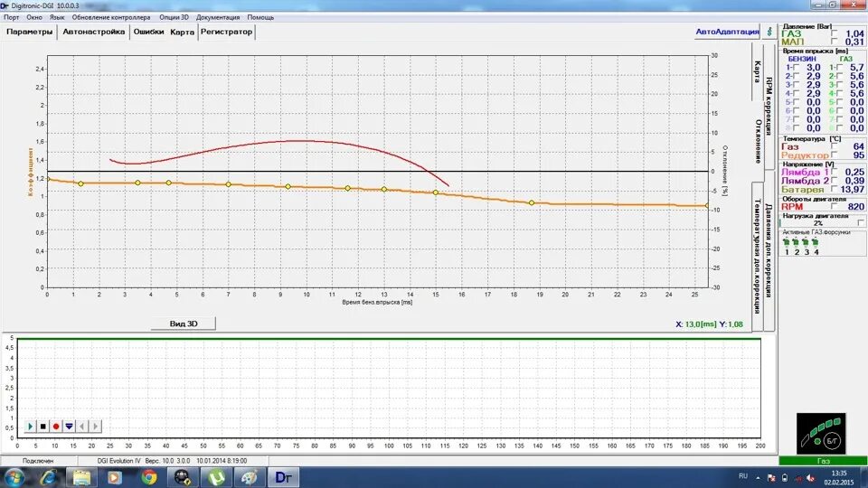The height and width of the screenshot is (488, 868).
Task: Click the blue down-triangle recorder button
Action: tap(70, 426)
